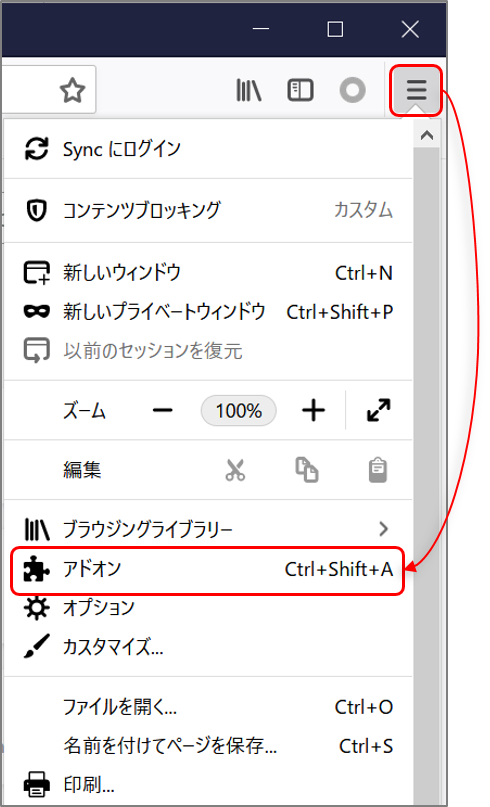Zoom out with the minus button
Image resolution: width=490 pixels, height=807 pixels.
pos(163,411)
